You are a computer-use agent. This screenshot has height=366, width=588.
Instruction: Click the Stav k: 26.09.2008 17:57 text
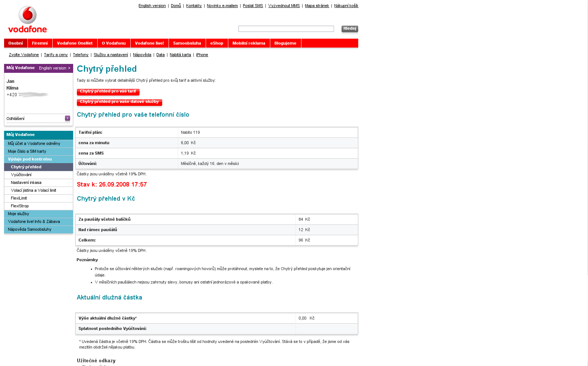pyautogui.click(x=112, y=184)
